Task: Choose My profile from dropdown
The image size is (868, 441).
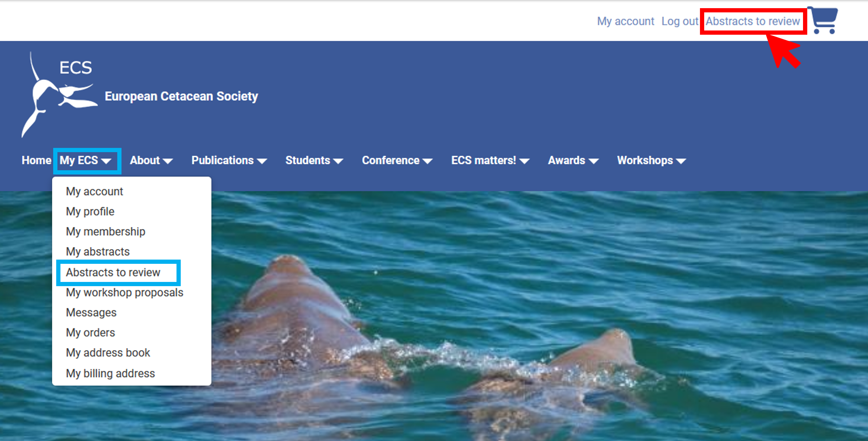Action: [90, 211]
